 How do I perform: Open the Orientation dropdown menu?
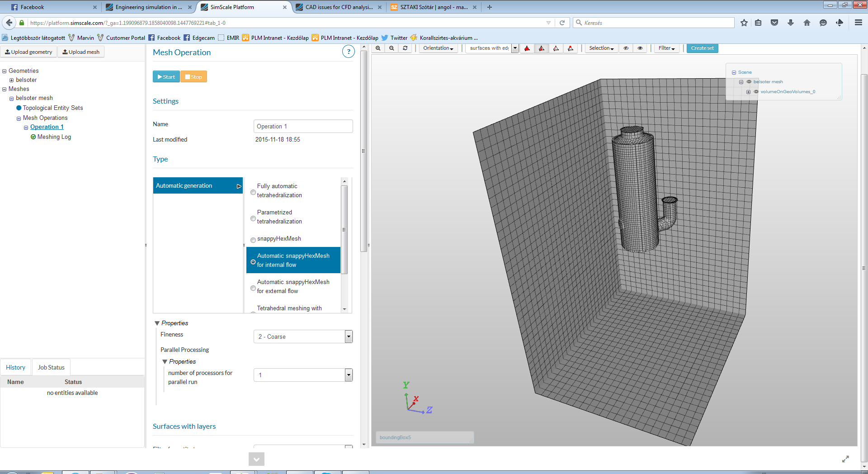coord(438,48)
